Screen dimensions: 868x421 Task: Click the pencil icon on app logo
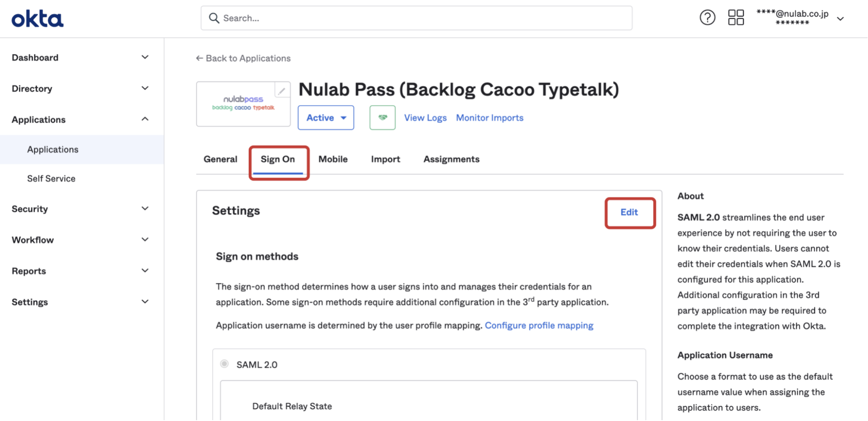click(x=282, y=91)
